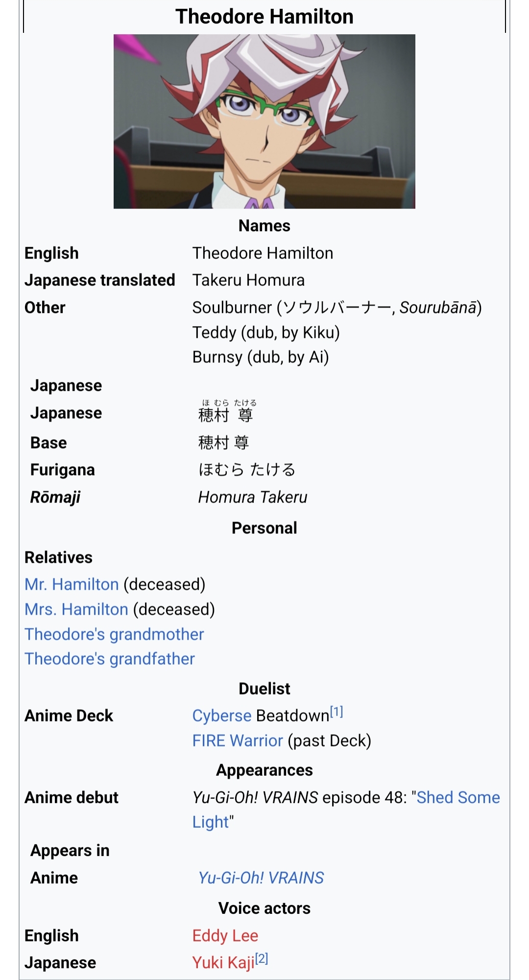Open Theodore's grandmother page
529x980 pixels.
[x=114, y=634]
